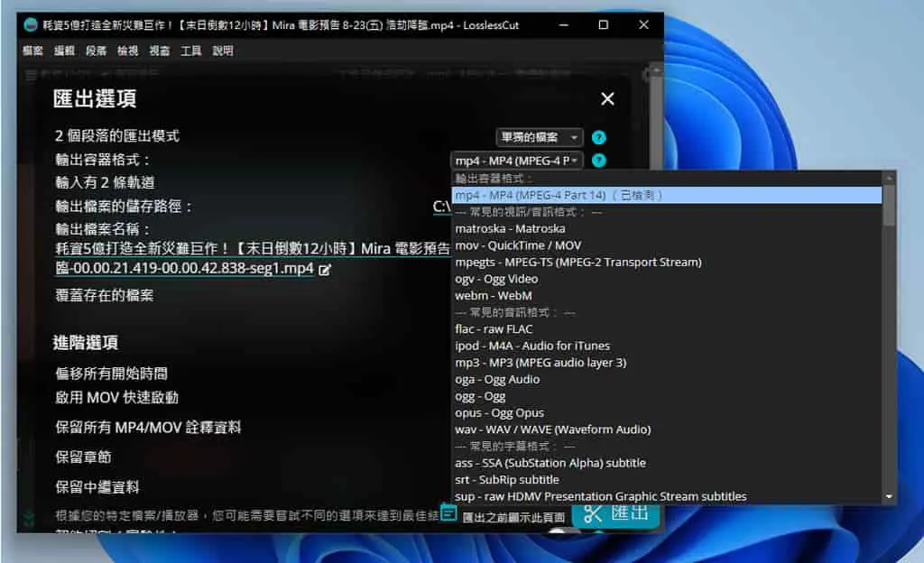Screen dimensions: 924x563
Task: Choose ogv - Ogg Video format
Action: click(x=667, y=279)
